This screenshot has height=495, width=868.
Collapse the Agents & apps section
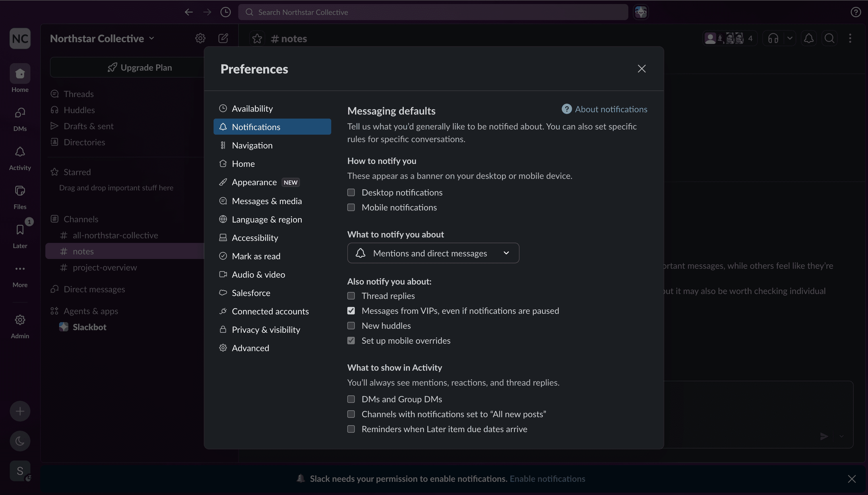91,311
